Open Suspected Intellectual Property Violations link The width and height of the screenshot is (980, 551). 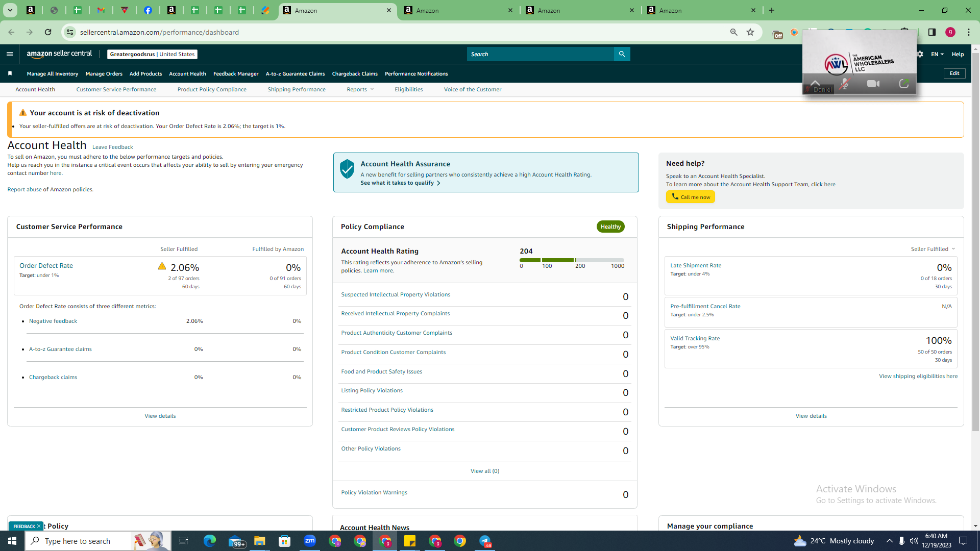coord(396,294)
